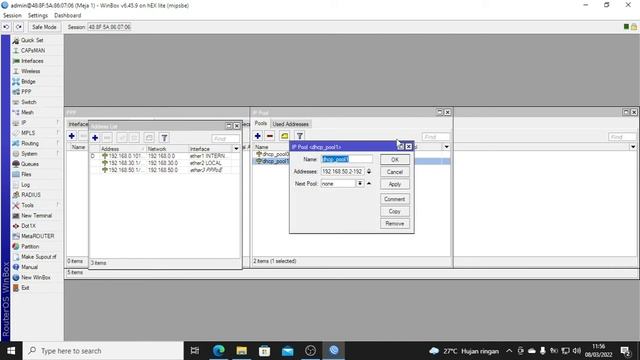Open New Terminal
Screen dimensions: 640x360
tap(36, 216)
